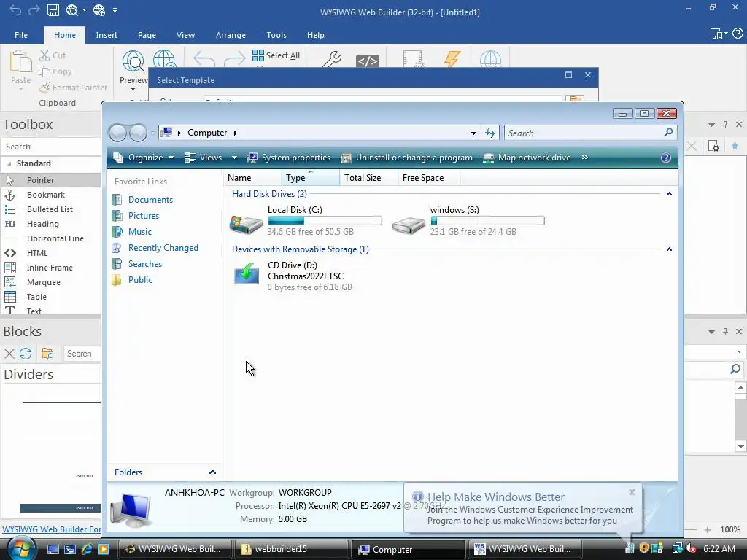The width and height of the screenshot is (747, 560).
Task: Click the Blocks panel folder icon
Action: 47,354
